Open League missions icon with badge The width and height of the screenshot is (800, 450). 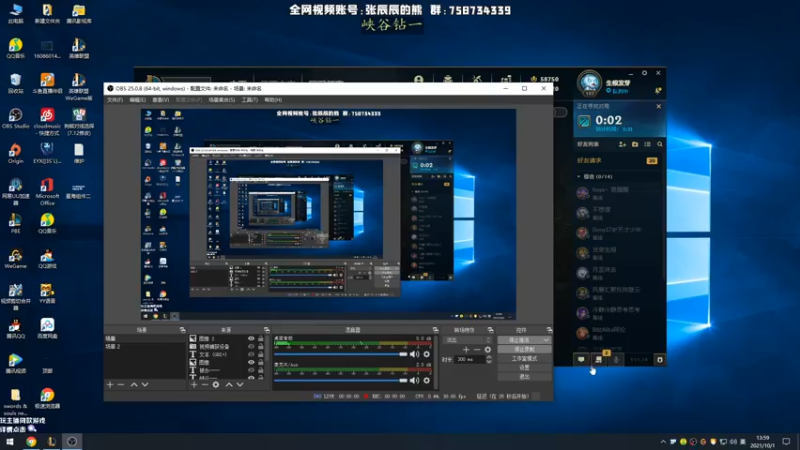click(598, 360)
